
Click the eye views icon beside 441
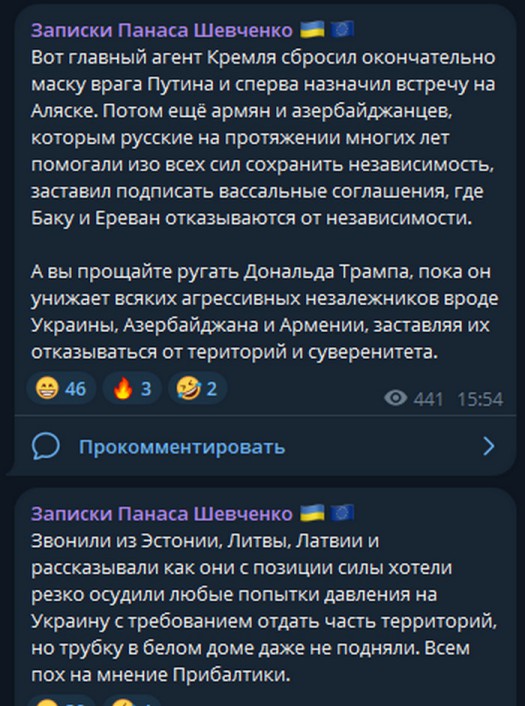point(395,398)
